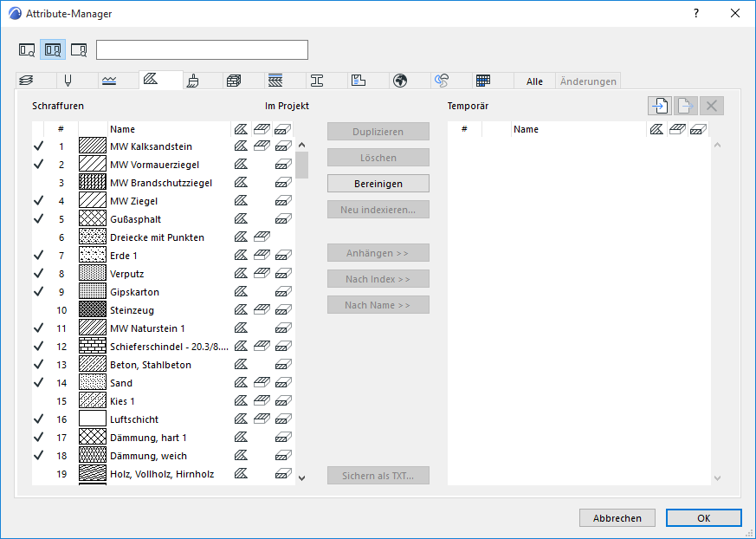Select the Gußasphalt hatch swatch
Screen dimensions: 756x539
click(x=93, y=219)
